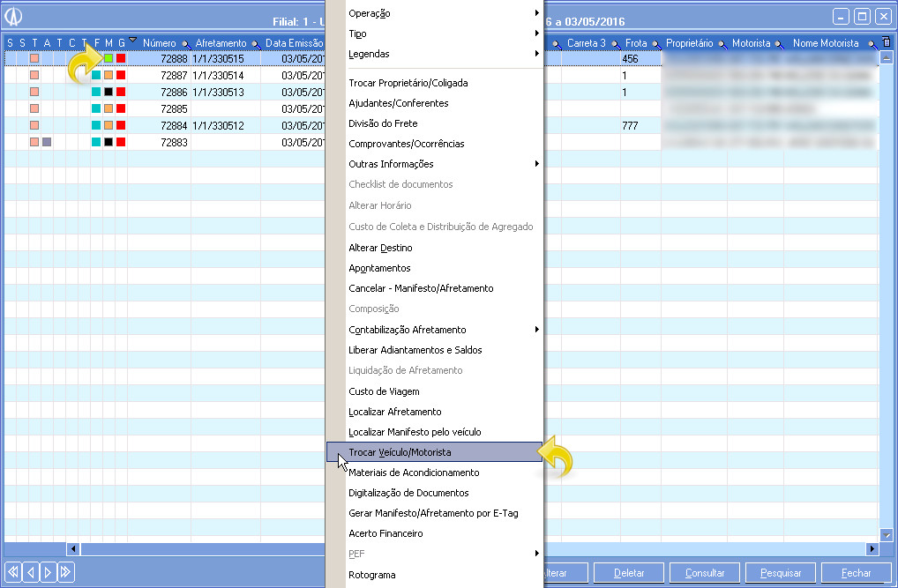The height and width of the screenshot is (588, 898).
Task: Click the pink status square in row 72888
Action: click(x=34, y=58)
